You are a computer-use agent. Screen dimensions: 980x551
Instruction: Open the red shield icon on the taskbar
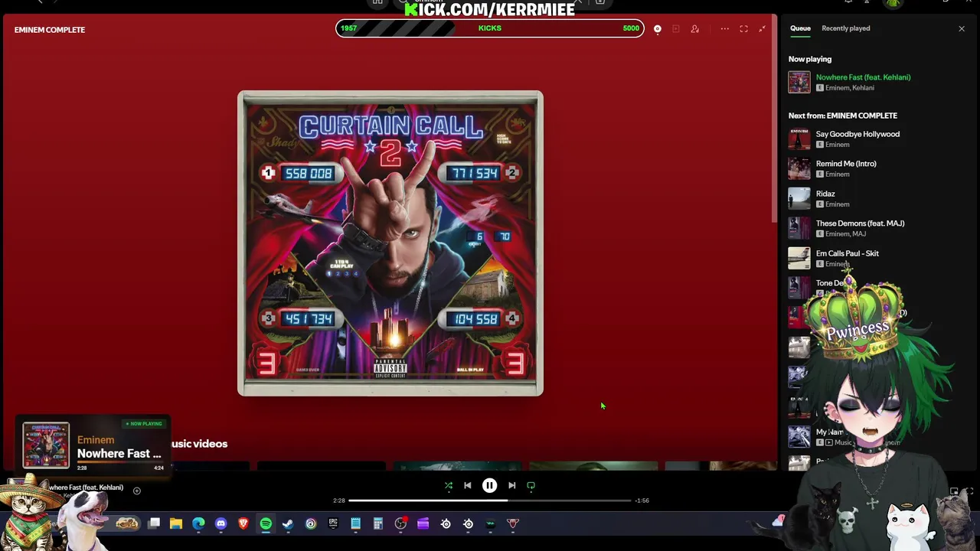point(513,523)
